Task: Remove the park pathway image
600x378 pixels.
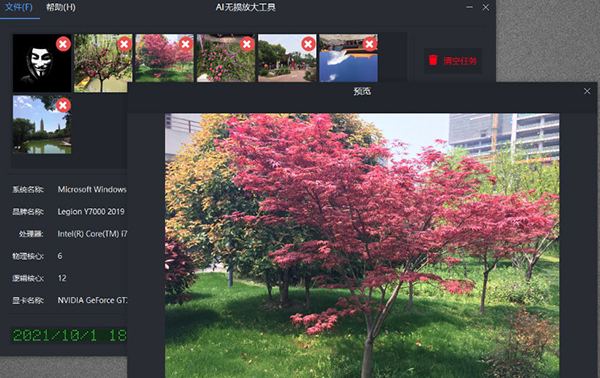Action: point(308,44)
